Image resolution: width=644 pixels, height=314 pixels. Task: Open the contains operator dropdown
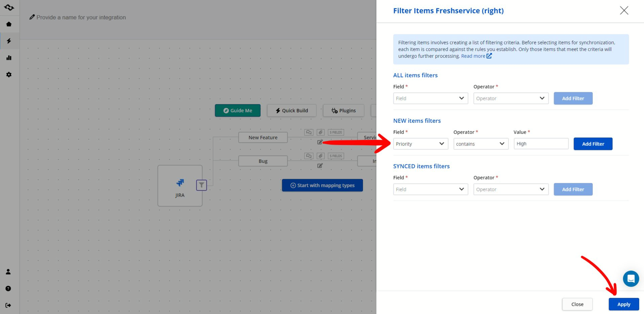tap(481, 144)
